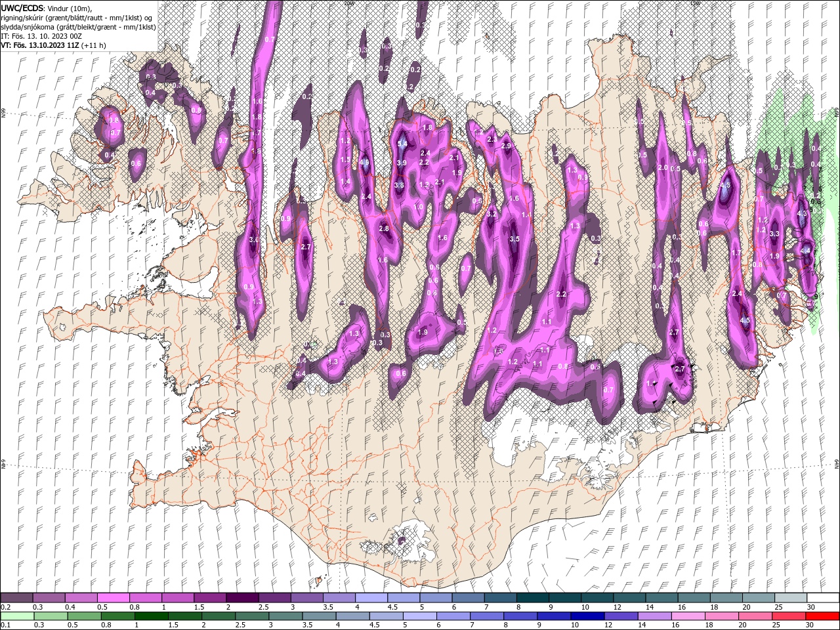The image size is (840, 630).
Task: Click the light lavender swatch between 4 and 4.5
Action: coord(370,598)
